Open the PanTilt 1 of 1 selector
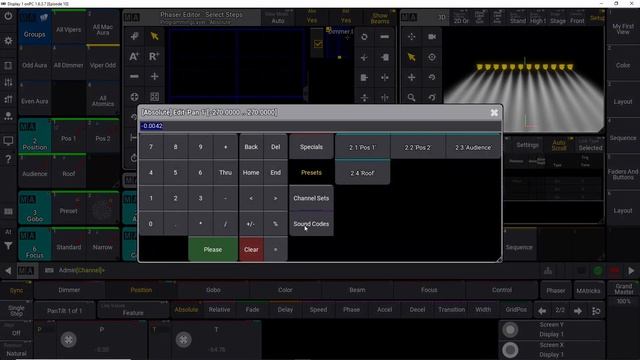The height and width of the screenshot is (360, 640). (x=64, y=310)
